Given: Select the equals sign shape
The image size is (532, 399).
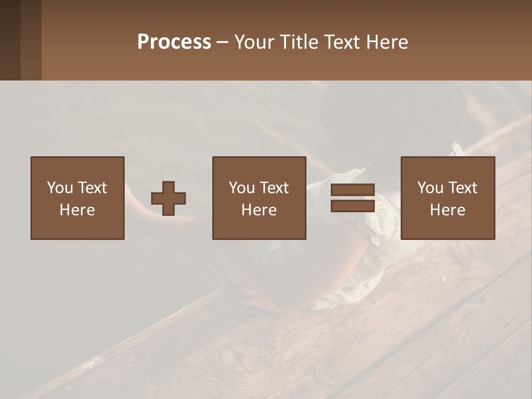Looking at the screenshot, I should 352,198.
